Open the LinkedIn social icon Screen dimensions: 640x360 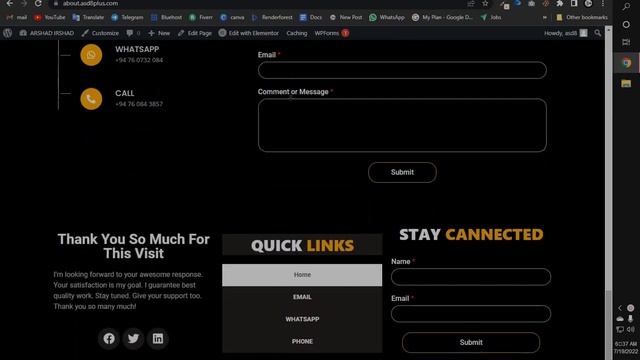coord(158,338)
